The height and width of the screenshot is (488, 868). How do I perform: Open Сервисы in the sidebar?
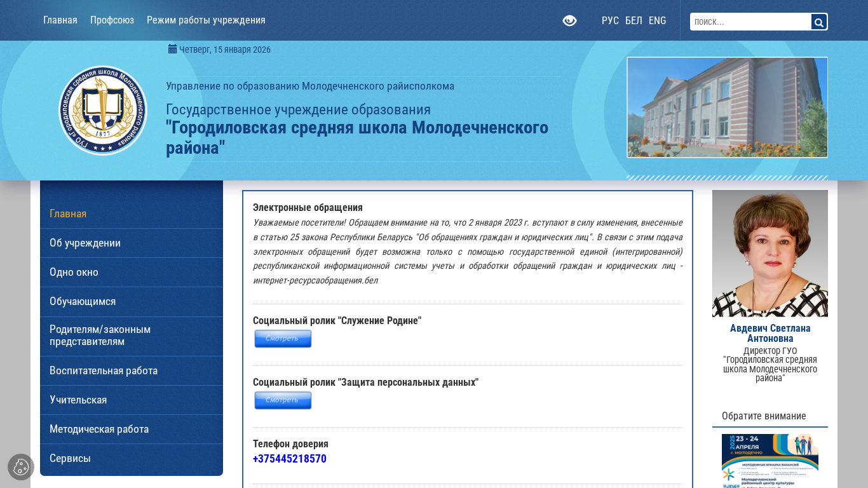click(x=132, y=458)
